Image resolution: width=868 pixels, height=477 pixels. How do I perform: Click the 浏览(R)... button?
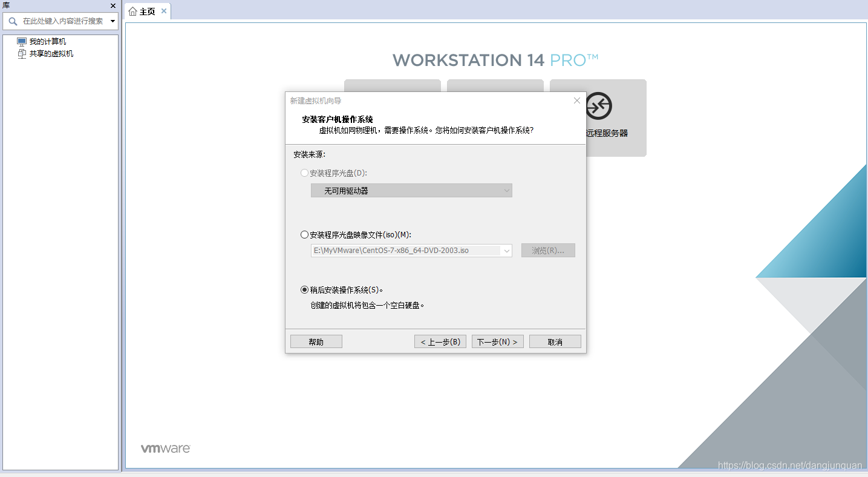coord(548,251)
